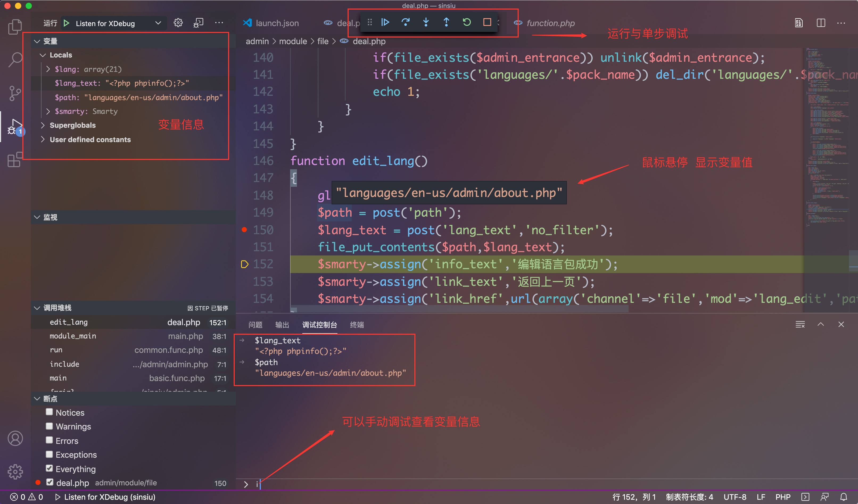Click the module breadcrumb segment
858x504 pixels.
tap(293, 41)
